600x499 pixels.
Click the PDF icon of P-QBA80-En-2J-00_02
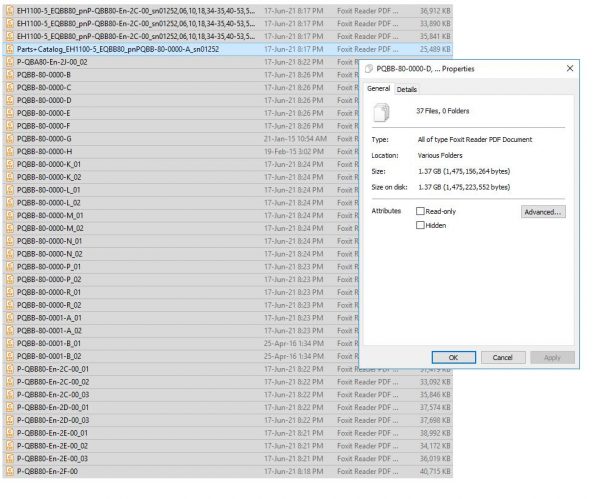pos(10,62)
